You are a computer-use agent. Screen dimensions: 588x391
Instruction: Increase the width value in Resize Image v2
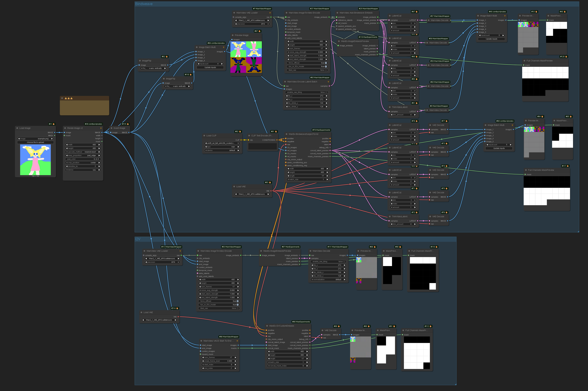point(99,145)
